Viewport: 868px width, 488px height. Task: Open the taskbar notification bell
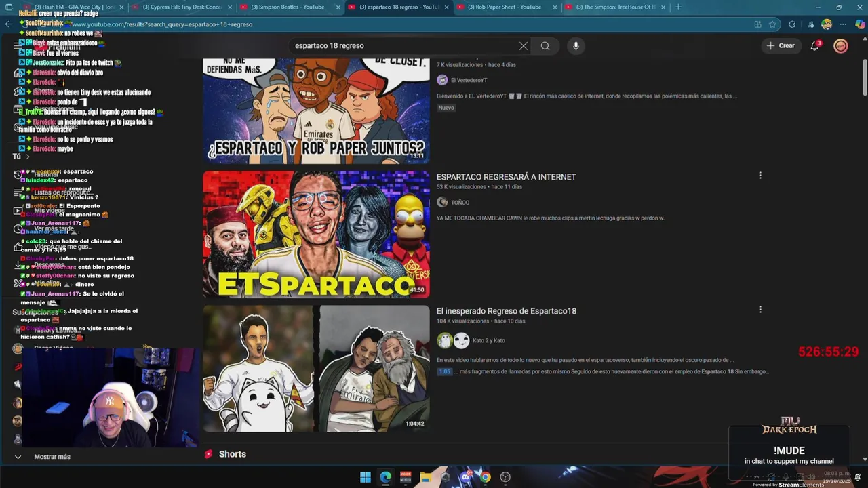[858, 477]
